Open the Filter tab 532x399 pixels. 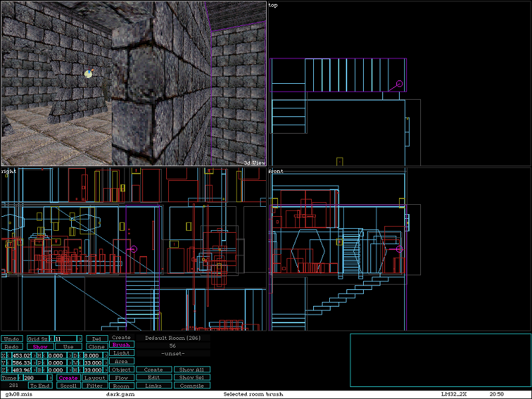(x=95, y=386)
